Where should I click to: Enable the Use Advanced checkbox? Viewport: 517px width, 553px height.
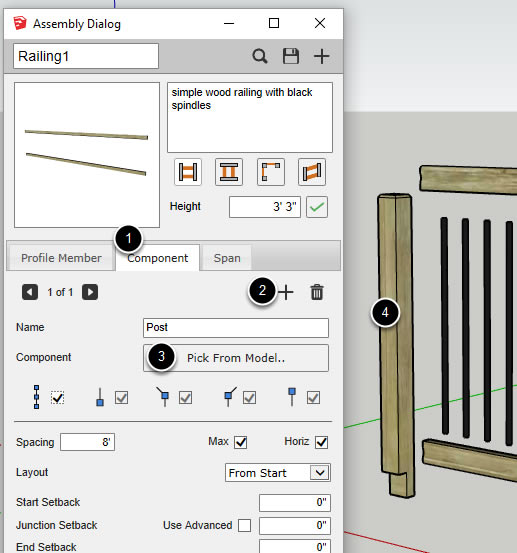tap(244, 525)
